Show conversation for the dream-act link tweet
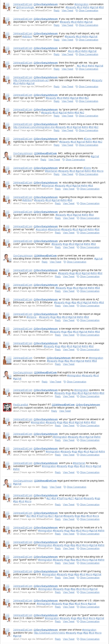This screenshot has width=109, height=644. [x=89, y=86]
